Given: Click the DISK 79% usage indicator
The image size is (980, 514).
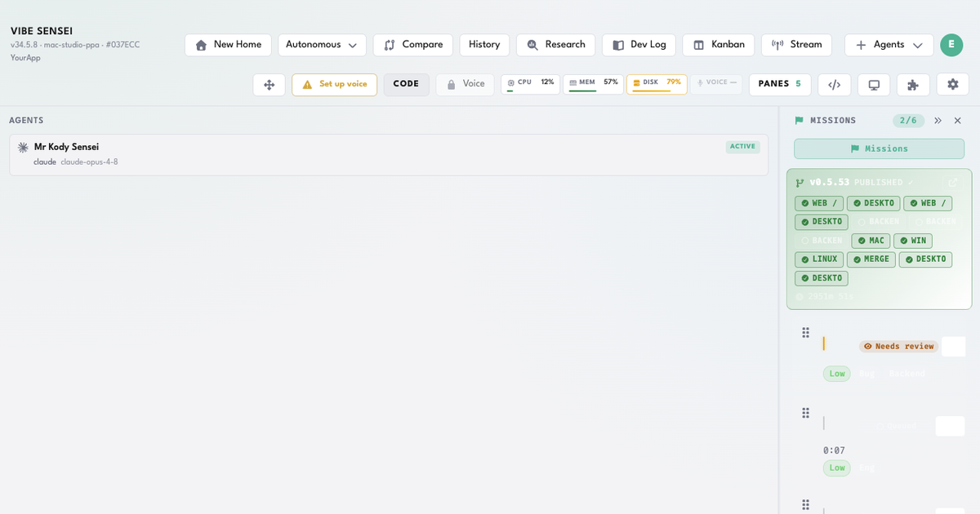Looking at the screenshot, I should [657, 84].
